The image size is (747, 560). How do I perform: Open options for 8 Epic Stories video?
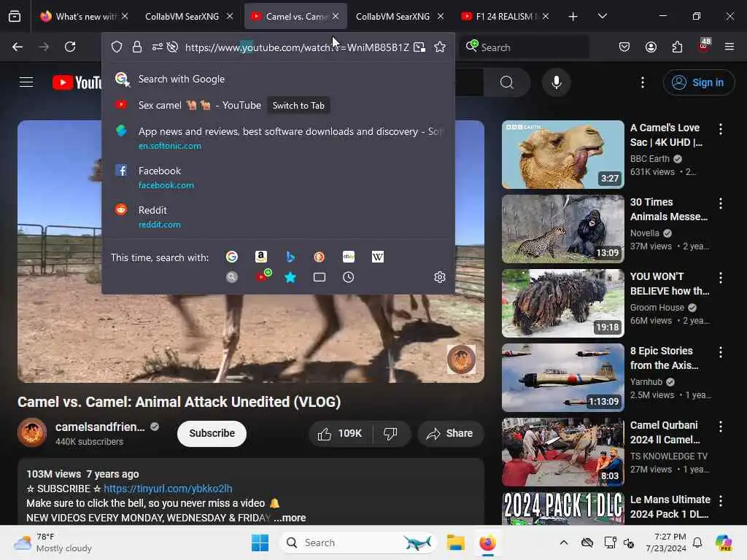[x=720, y=352]
